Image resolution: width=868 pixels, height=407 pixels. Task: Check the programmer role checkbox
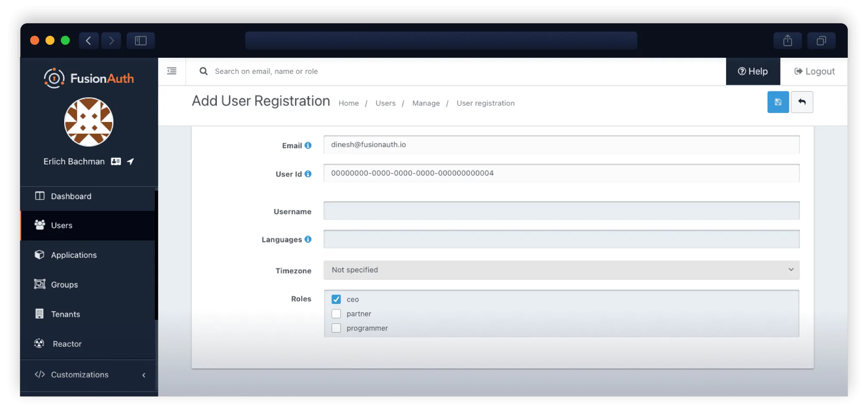point(336,328)
